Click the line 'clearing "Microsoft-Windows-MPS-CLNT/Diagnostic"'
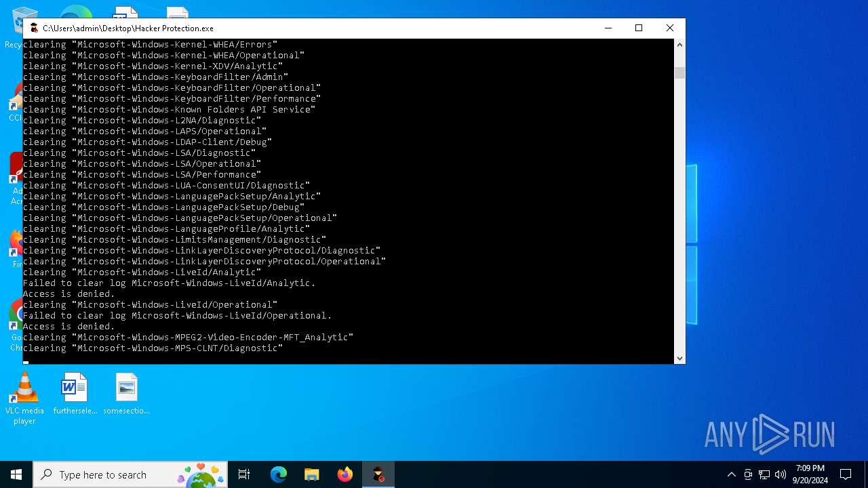This screenshot has height=488, width=868. [x=153, y=348]
